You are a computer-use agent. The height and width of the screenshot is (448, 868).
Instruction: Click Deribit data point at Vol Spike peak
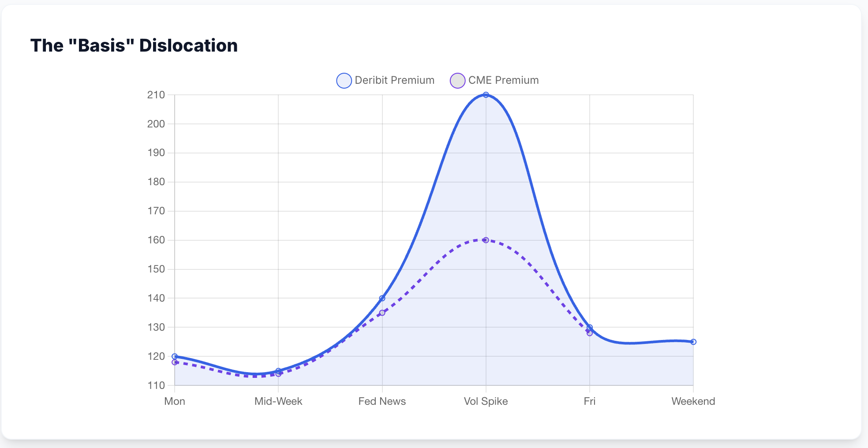(486, 95)
